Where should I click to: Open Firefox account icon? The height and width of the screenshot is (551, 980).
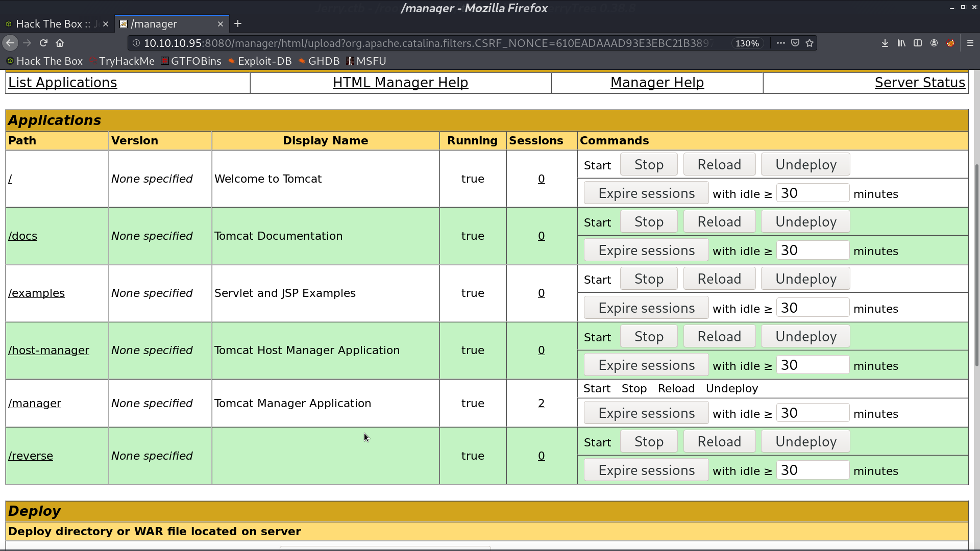(934, 43)
